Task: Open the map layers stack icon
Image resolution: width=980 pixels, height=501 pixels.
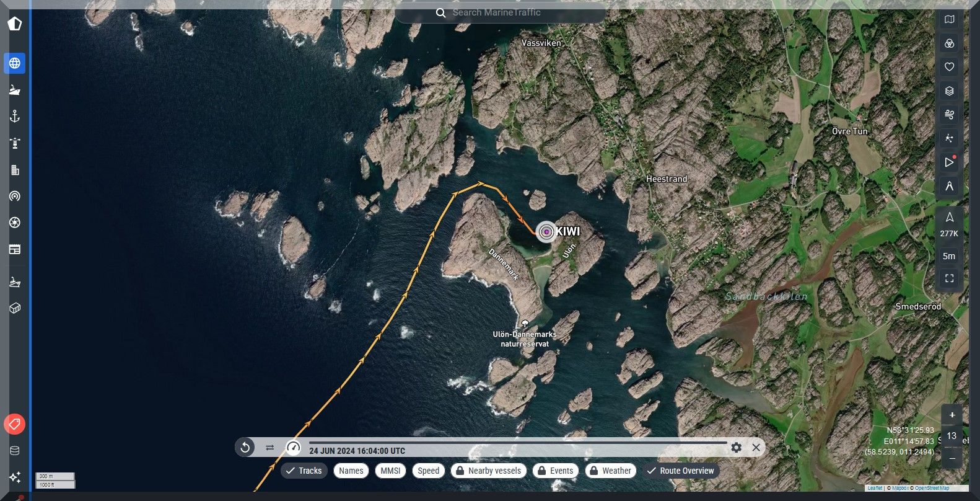Action: 949,91
